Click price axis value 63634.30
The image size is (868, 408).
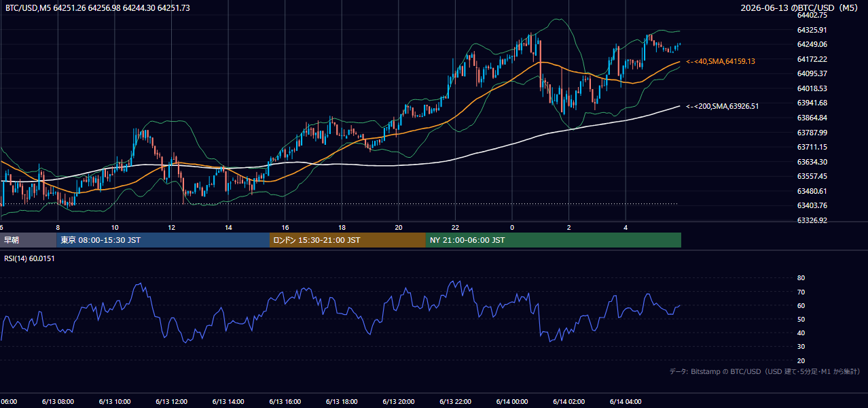(812, 162)
